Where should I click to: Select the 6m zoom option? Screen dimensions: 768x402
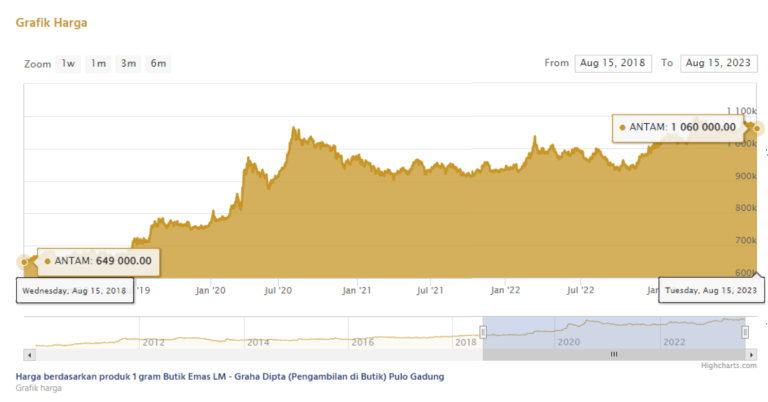pos(158,64)
